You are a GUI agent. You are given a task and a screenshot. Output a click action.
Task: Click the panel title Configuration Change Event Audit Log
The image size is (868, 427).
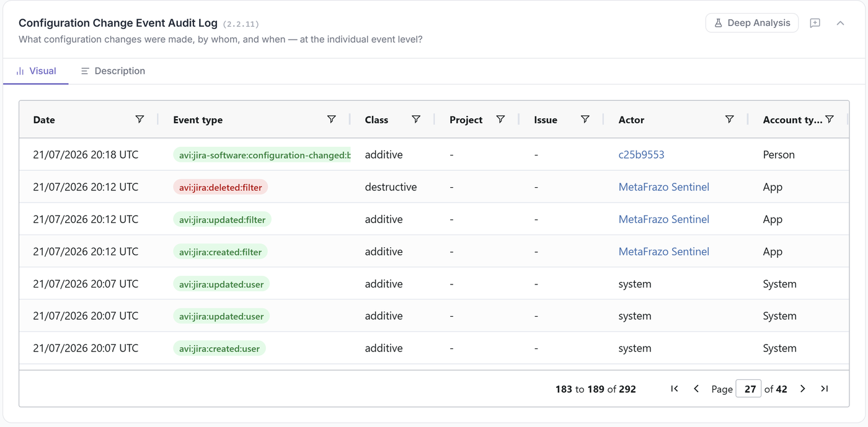[x=118, y=23]
